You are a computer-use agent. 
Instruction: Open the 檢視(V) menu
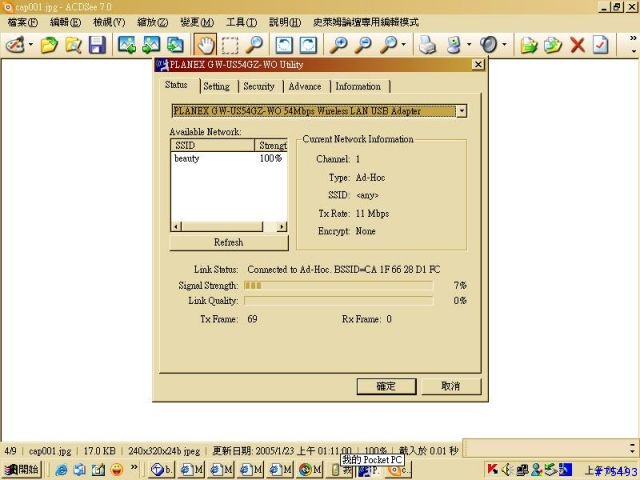[x=109, y=22]
